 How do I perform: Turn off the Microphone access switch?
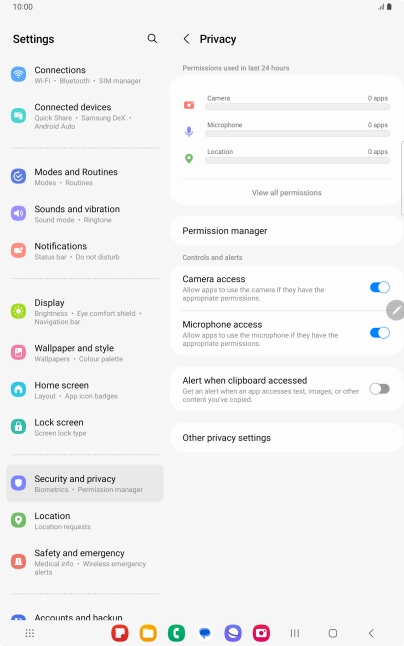click(379, 333)
